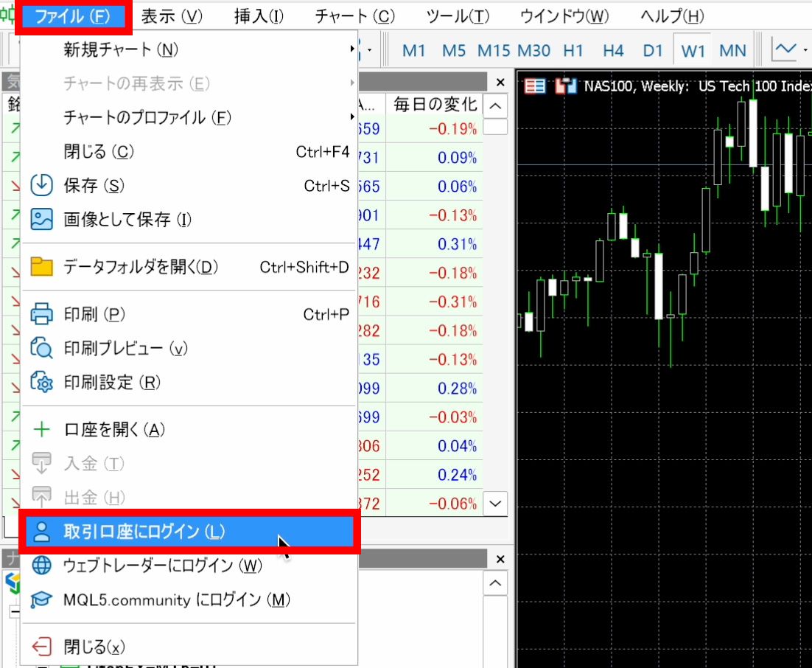812x668 pixels.
Task: Choose Open an Account (口座を開く)
Action: (x=114, y=430)
